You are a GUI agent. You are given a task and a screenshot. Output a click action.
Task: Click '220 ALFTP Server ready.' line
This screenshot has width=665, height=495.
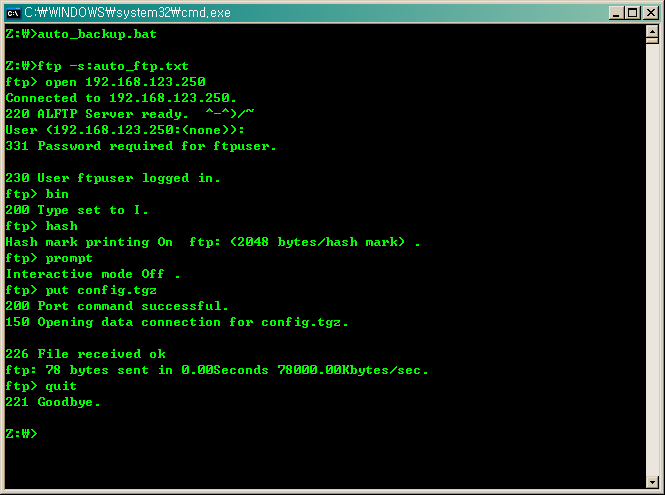click(130, 114)
